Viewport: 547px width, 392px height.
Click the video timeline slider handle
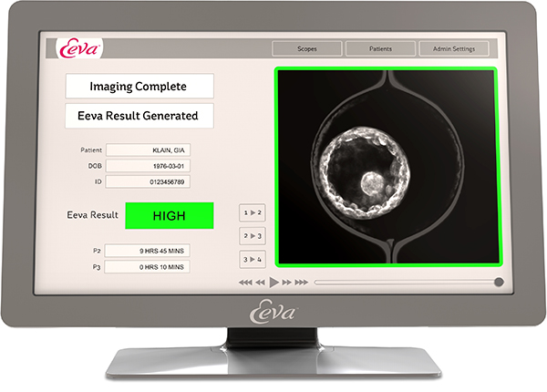tap(499, 283)
